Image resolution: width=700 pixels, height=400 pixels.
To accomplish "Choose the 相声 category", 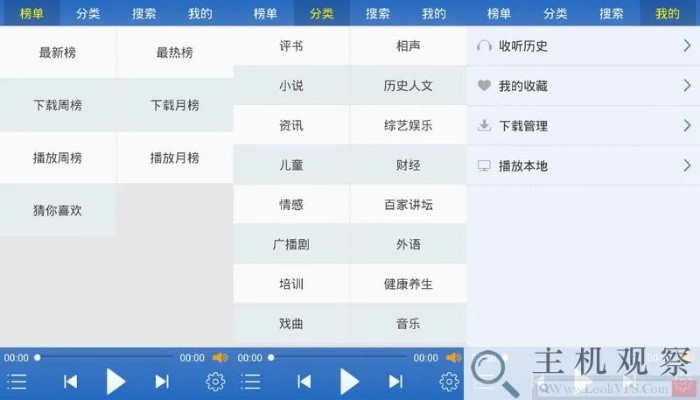I will point(408,46).
